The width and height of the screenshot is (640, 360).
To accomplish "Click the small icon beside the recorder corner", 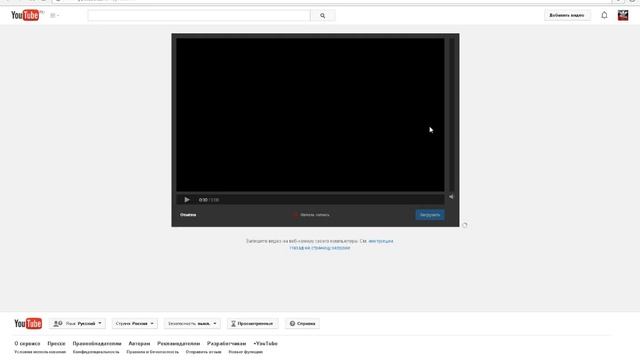I will pyautogui.click(x=464, y=225).
